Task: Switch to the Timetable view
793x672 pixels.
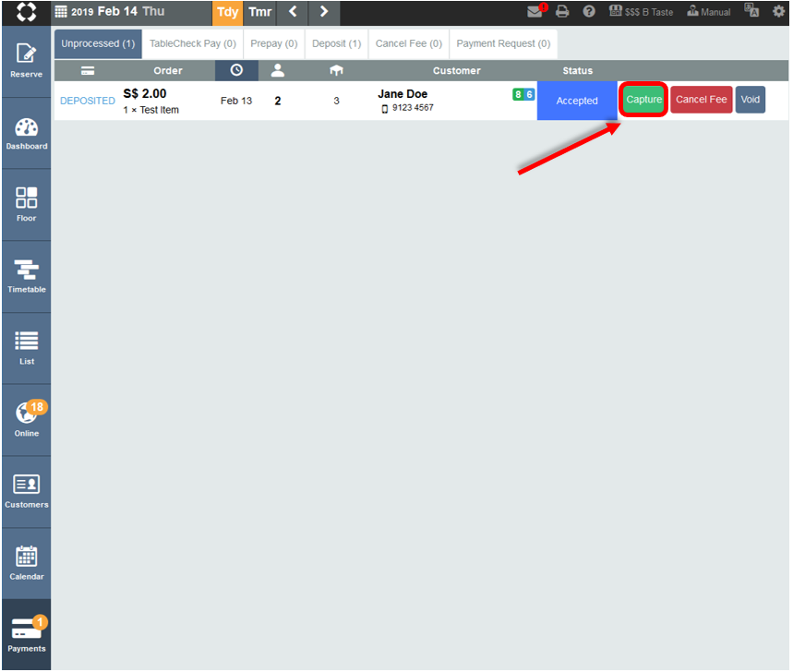Action: (x=26, y=277)
